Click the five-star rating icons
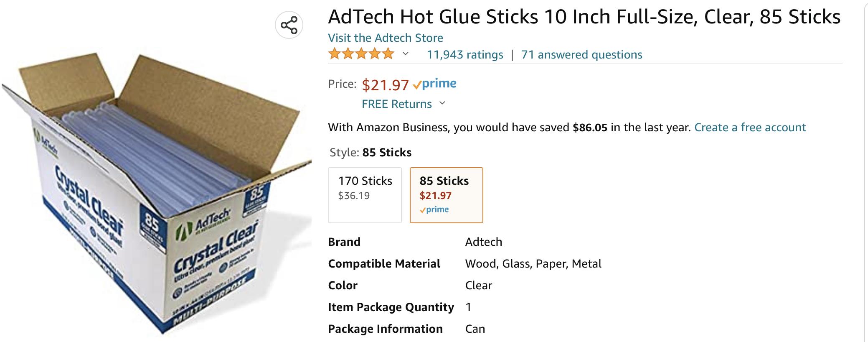The height and width of the screenshot is (342, 868). click(x=361, y=54)
